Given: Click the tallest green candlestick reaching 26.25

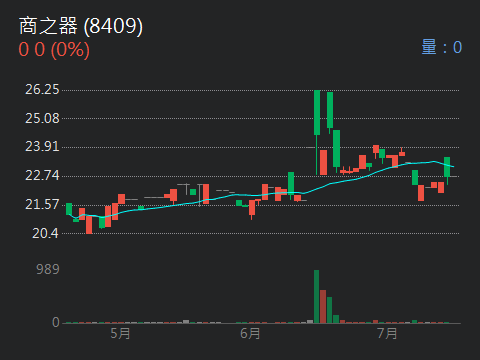Looking at the screenshot, I should tap(317, 113).
